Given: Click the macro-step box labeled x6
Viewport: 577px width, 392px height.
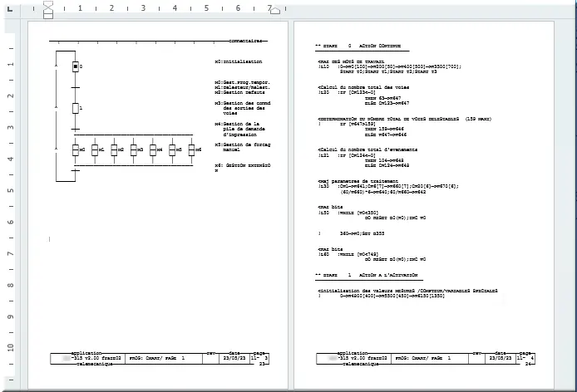Looking at the screenshot, I should [x=191, y=150].
